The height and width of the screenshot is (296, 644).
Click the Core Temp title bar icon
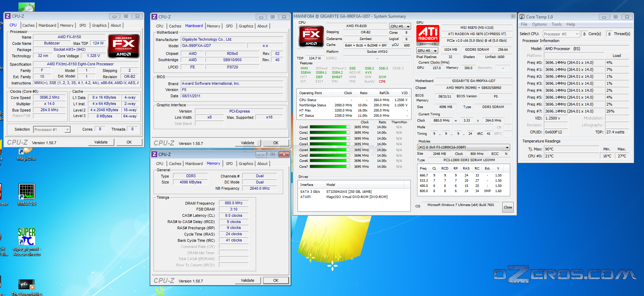click(x=522, y=17)
